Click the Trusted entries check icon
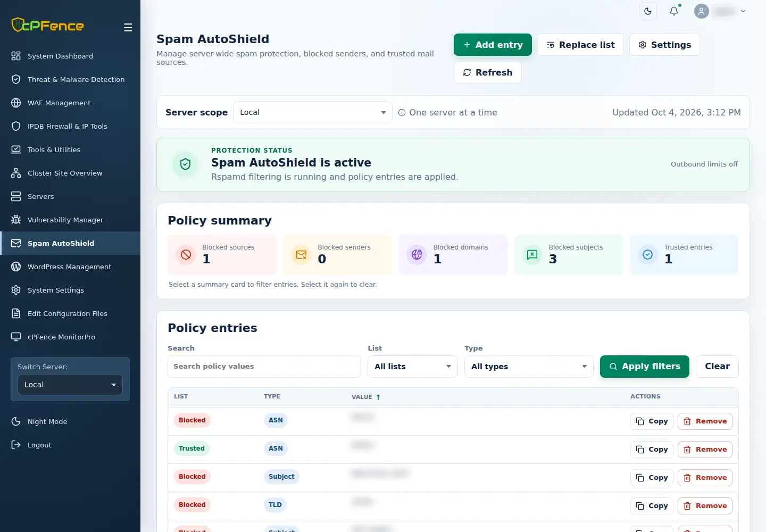The image size is (766, 532). point(648,255)
